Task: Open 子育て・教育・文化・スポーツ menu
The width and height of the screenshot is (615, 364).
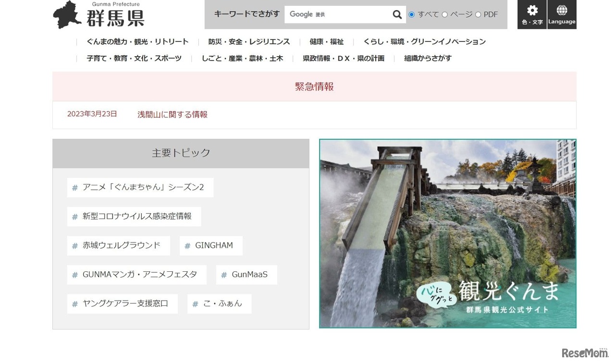Action: click(134, 58)
